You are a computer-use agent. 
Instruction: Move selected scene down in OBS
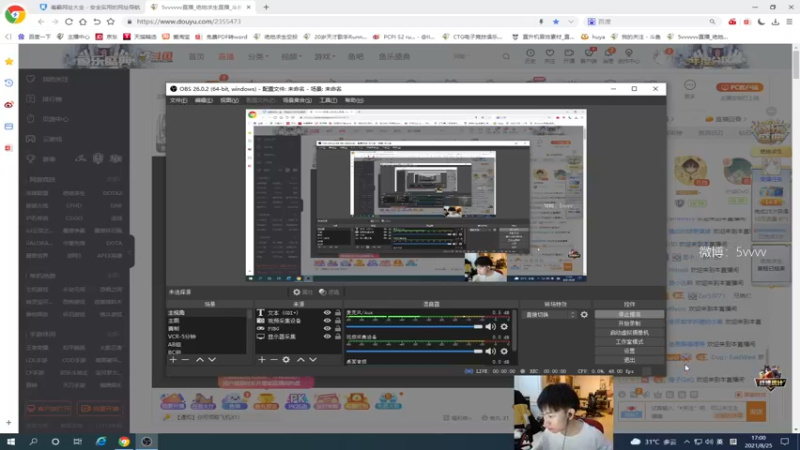pyautogui.click(x=212, y=360)
